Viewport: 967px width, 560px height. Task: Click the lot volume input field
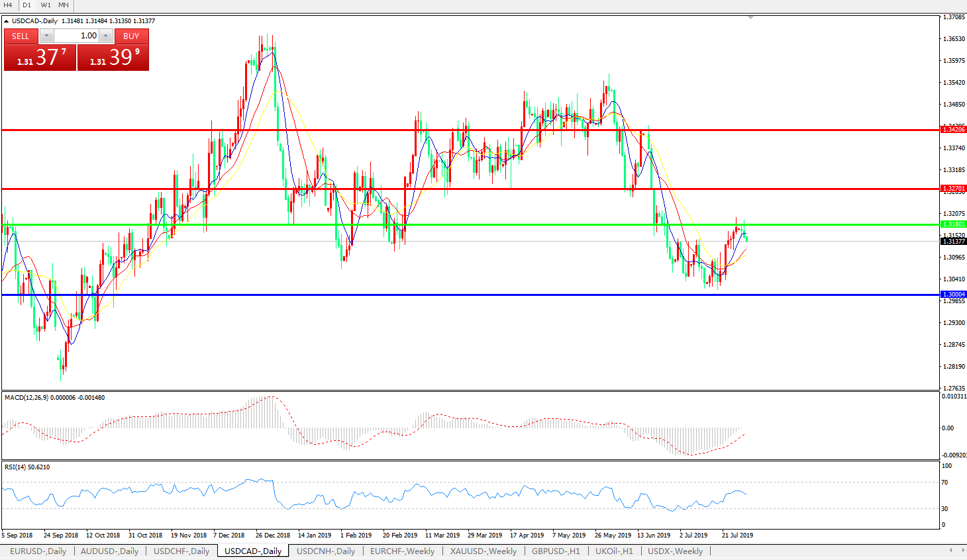click(76, 36)
